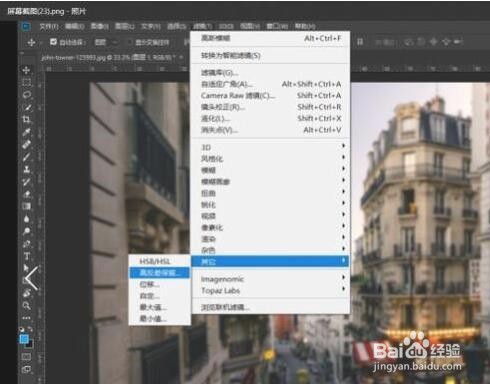Choose 最大值... in the submenu
490x384 pixels.
(159, 307)
